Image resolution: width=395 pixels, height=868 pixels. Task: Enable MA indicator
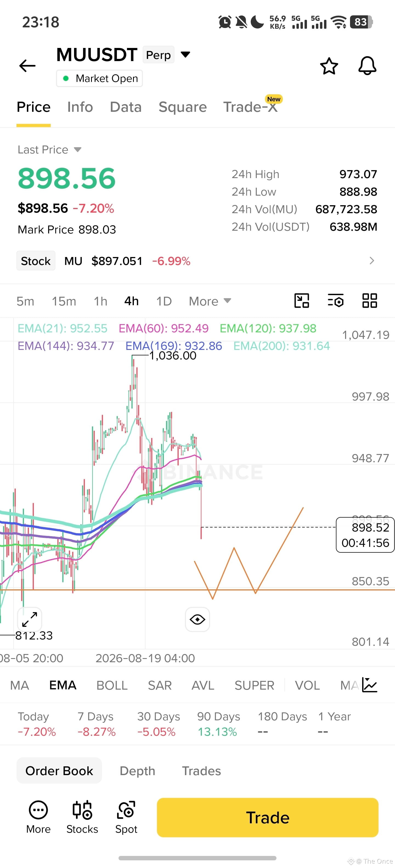point(19,685)
